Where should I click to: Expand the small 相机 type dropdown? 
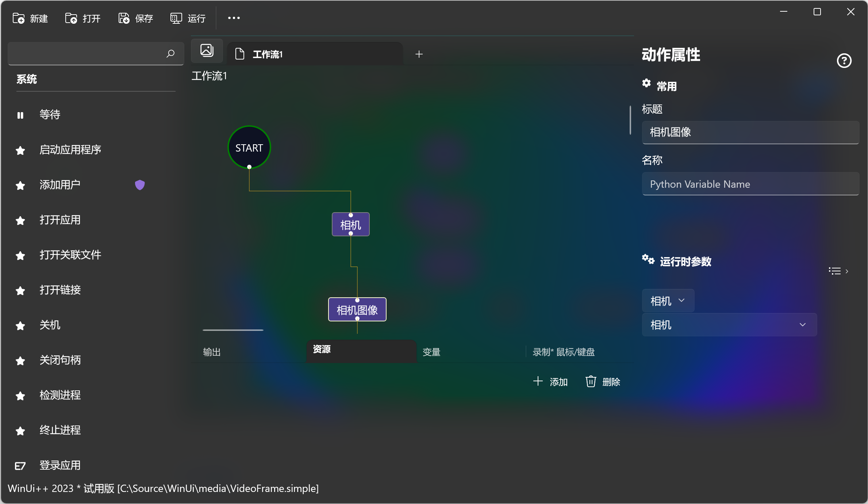tap(668, 301)
